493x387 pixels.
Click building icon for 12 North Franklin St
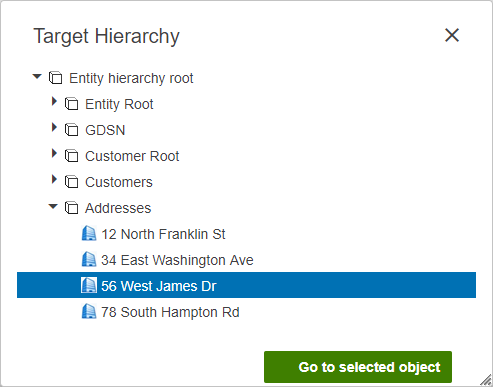click(x=89, y=233)
